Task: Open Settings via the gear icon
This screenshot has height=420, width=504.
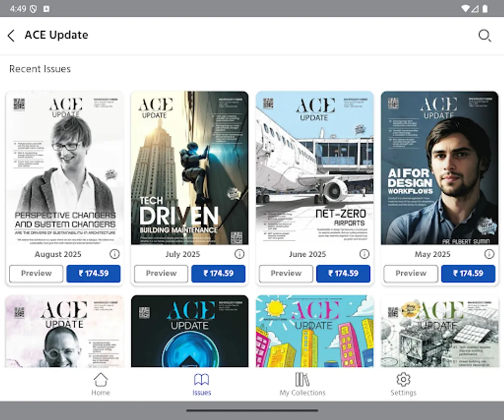Action: tap(403, 384)
